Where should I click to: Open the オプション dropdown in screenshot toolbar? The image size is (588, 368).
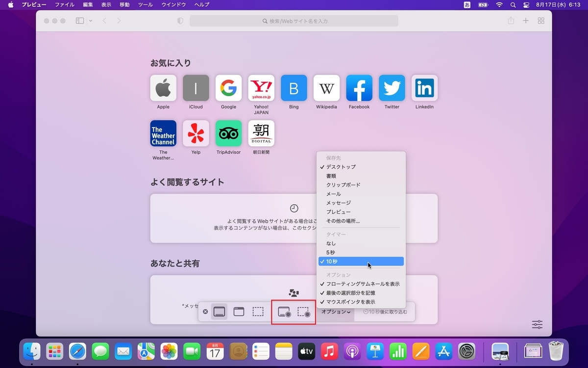click(336, 312)
